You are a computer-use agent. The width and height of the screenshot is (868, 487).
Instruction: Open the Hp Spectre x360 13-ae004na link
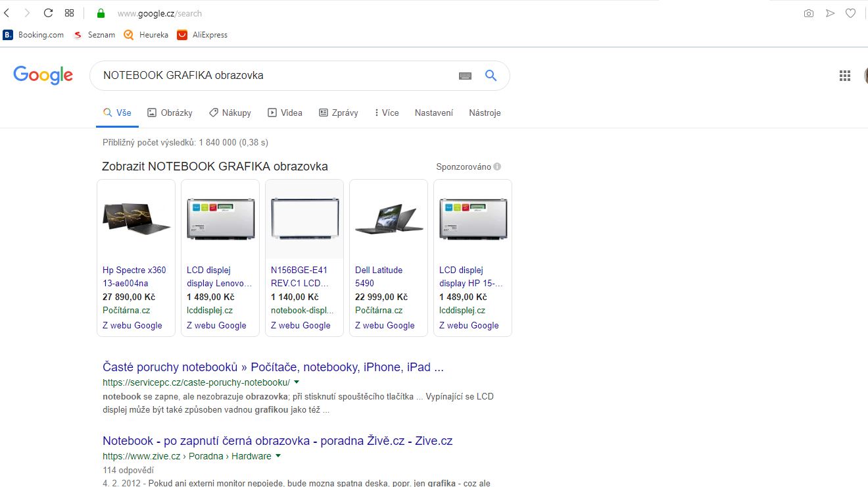[135, 276]
